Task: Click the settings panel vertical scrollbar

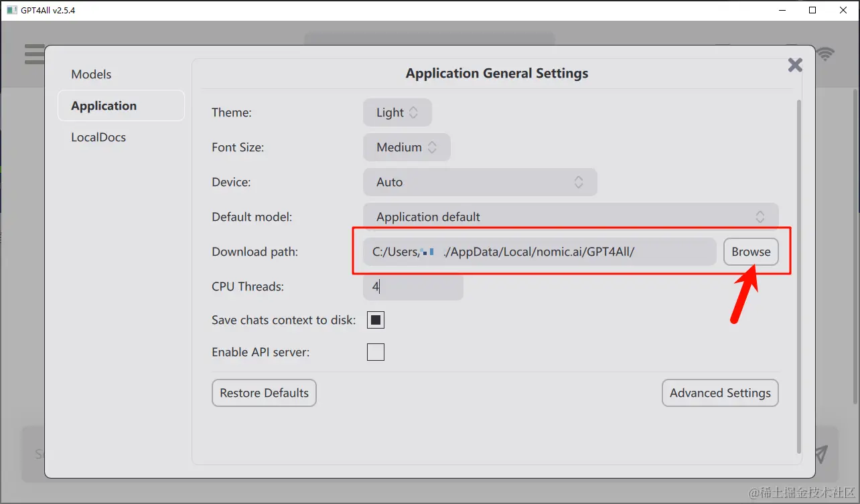Action: click(798, 276)
